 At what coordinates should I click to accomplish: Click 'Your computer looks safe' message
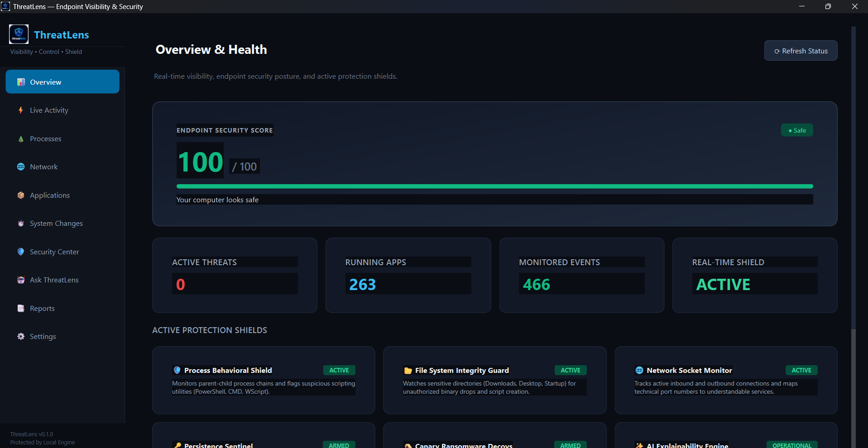(x=217, y=200)
